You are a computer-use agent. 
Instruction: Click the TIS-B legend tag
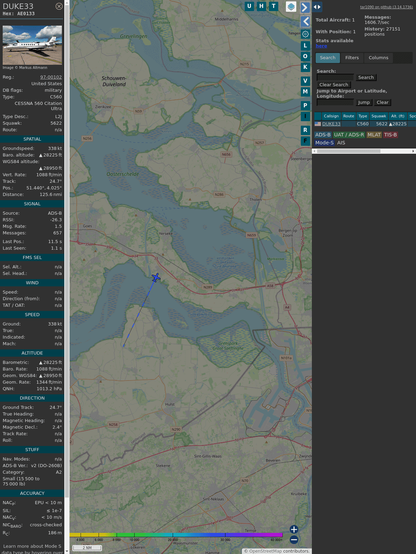390,135
